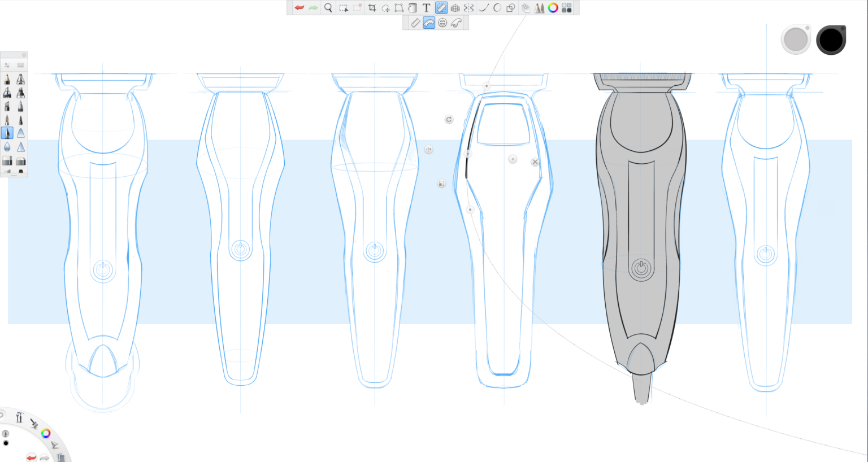Open the lagoon Edit arrow menu

pos(55,445)
